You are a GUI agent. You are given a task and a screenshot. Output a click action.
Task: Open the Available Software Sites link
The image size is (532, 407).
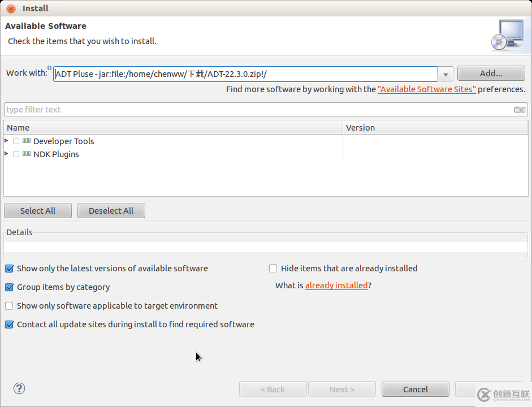(426, 89)
